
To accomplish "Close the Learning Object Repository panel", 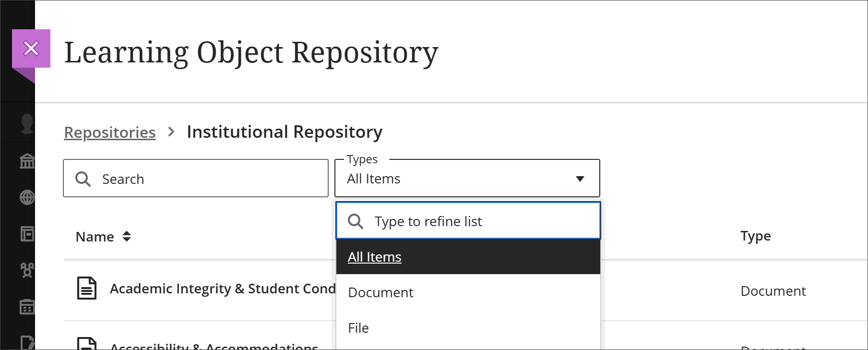I will click(31, 48).
